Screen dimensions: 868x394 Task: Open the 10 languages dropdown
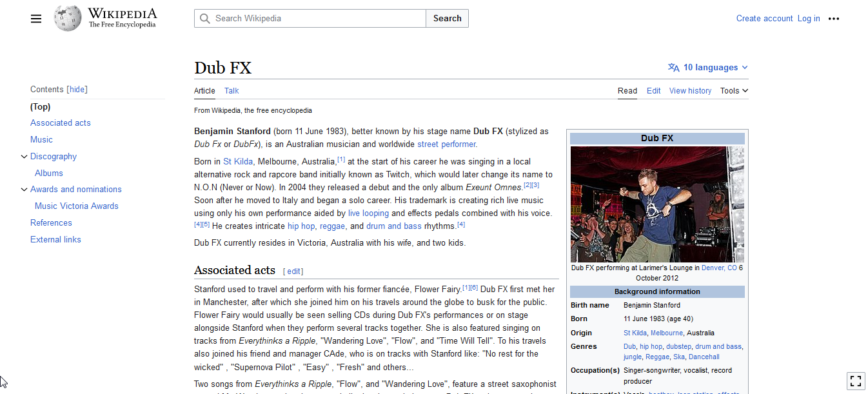coord(709,68)
